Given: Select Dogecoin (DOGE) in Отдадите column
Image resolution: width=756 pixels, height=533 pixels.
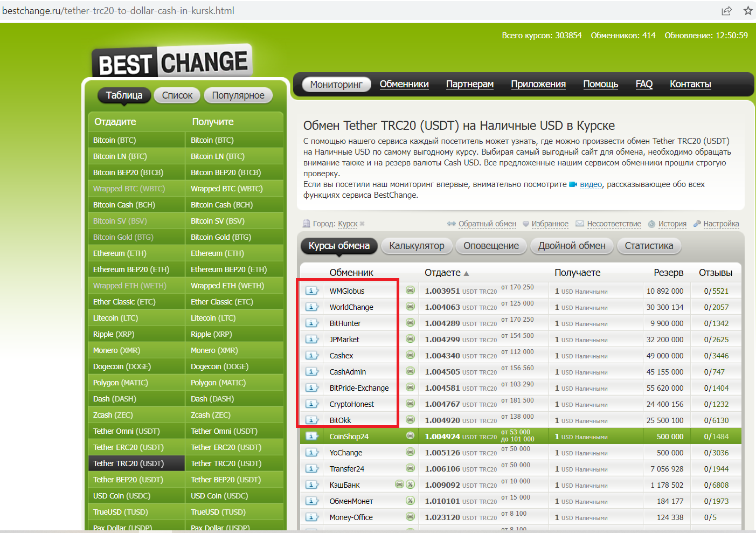Looking at the screenshot, I should [136, 366].
